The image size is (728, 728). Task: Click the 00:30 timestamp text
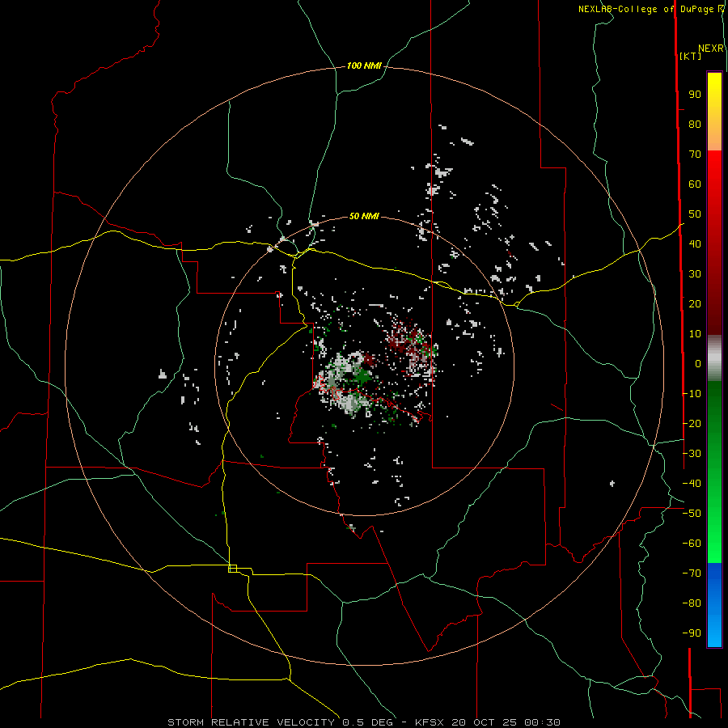click(542, 722)
